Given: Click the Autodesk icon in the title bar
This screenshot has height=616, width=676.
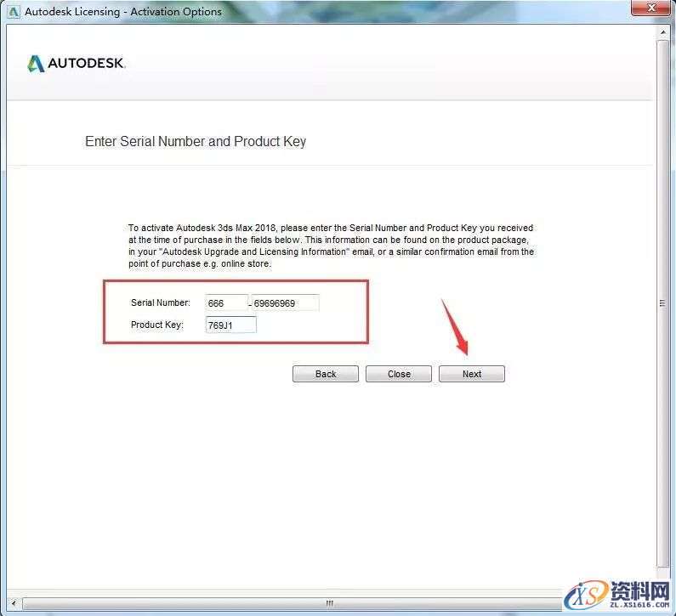Looking at the screenshot, I should (x=13, y=12).
